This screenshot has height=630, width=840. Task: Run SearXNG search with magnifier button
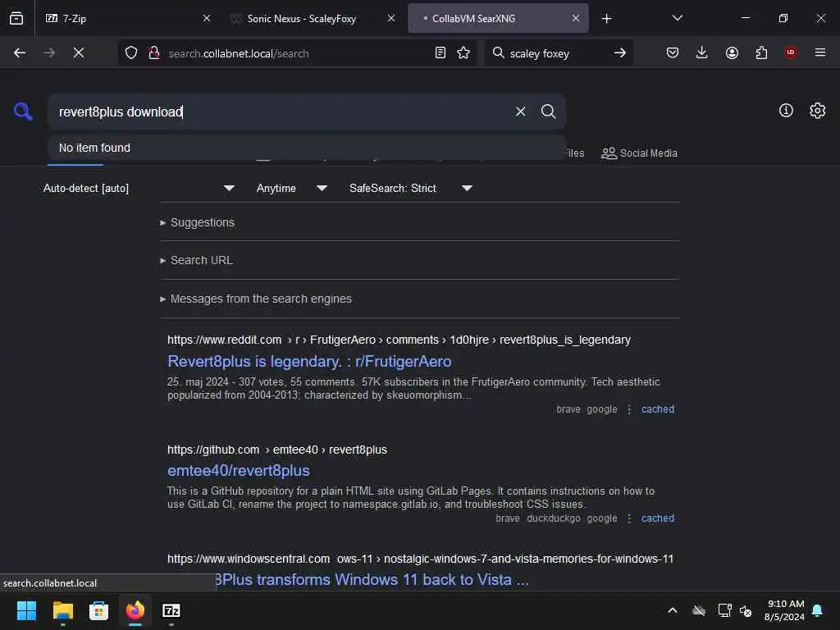(x=548, y=112)
